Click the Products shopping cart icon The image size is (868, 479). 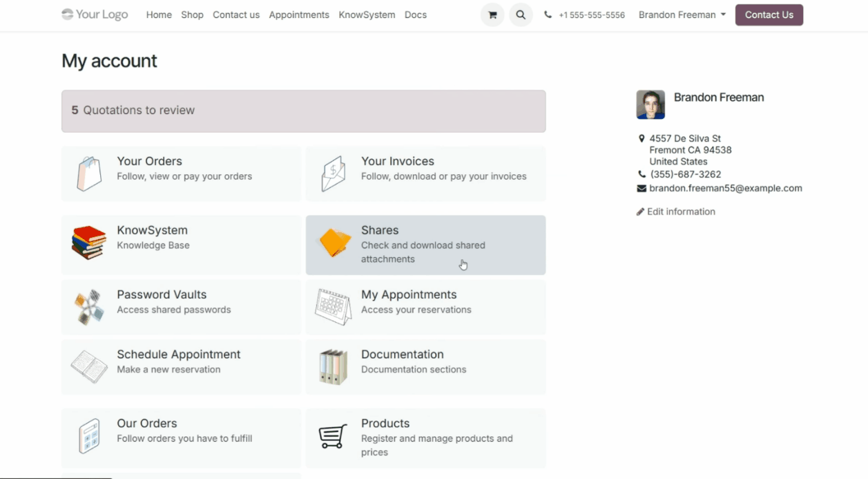click(x=333, y=436)
